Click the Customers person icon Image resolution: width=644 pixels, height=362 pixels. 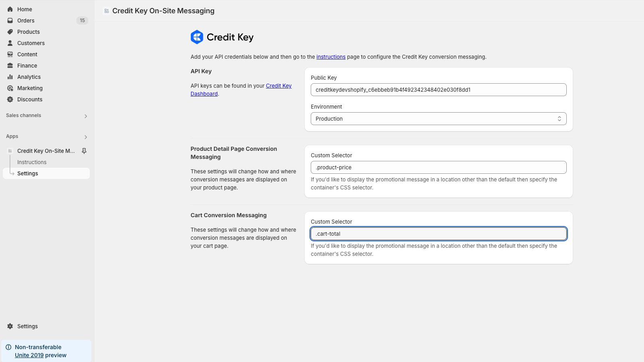[x=10, y=43]
